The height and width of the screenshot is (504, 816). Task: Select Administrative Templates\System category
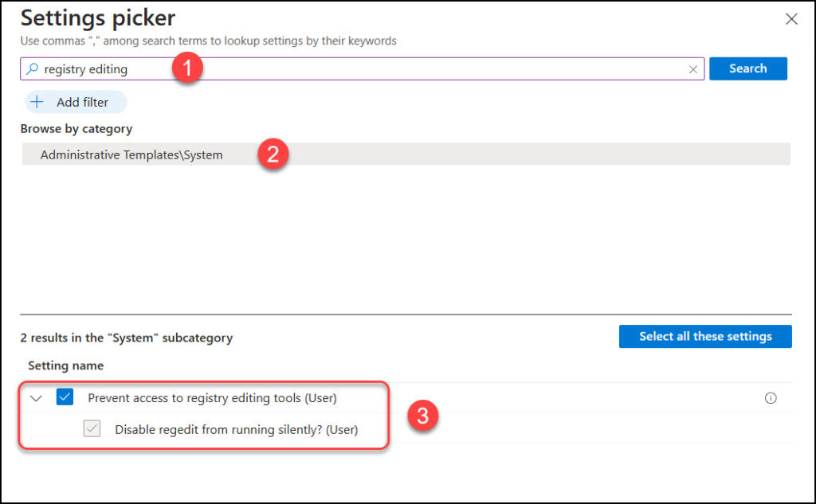[406, 154]
